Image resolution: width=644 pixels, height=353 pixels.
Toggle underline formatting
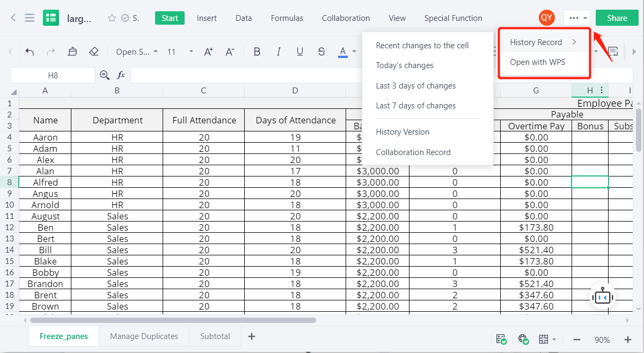[300, 52]
